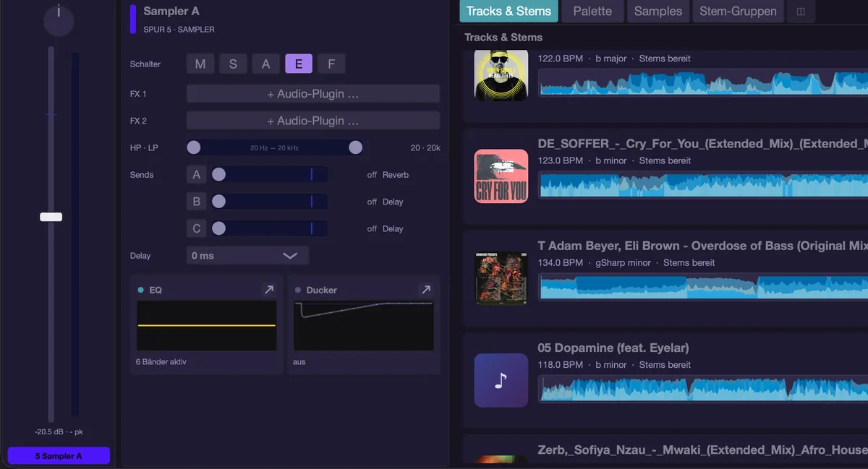
Task: Add an audio plugin to FX 2
Action: [x=313, y=121]
